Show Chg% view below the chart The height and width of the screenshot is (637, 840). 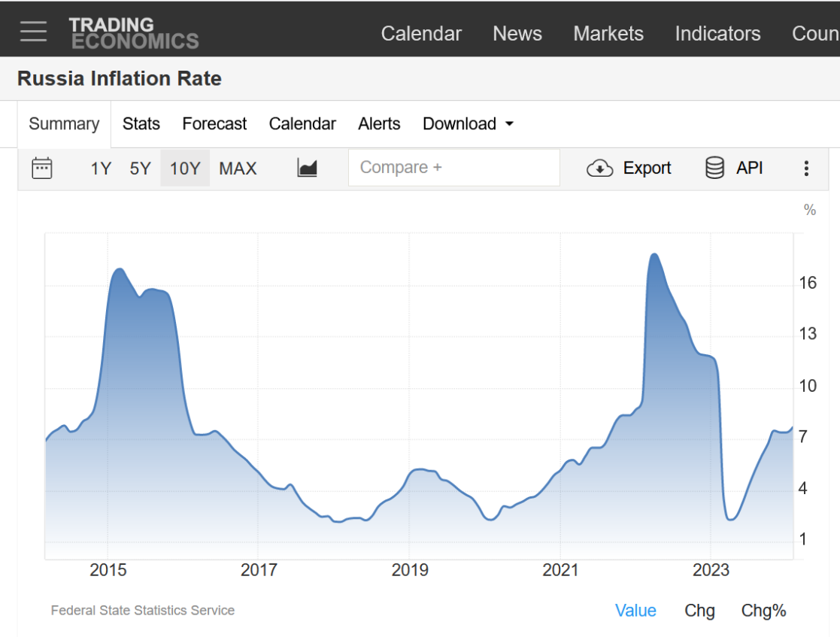763,611
